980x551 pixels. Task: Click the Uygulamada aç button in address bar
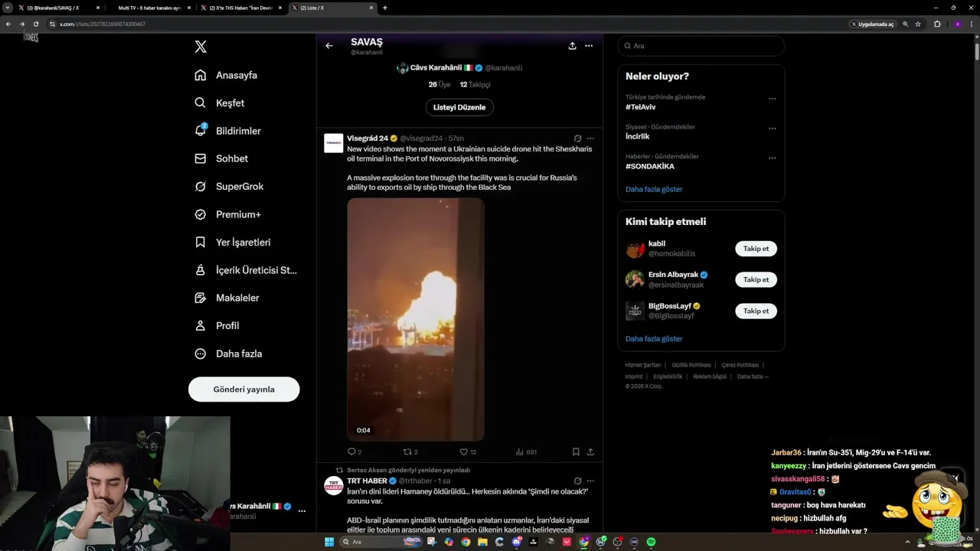pyautogui.click(x=873, y=24)
